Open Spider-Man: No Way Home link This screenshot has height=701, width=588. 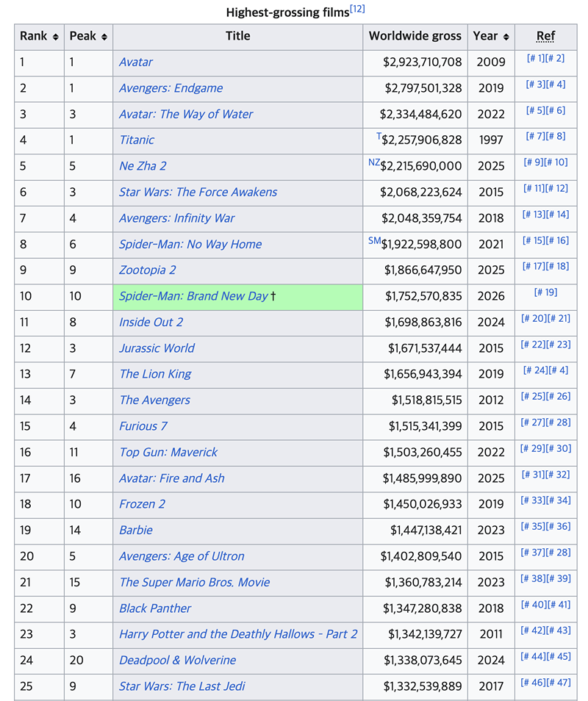pyautogui.click(x=190, y=244)
